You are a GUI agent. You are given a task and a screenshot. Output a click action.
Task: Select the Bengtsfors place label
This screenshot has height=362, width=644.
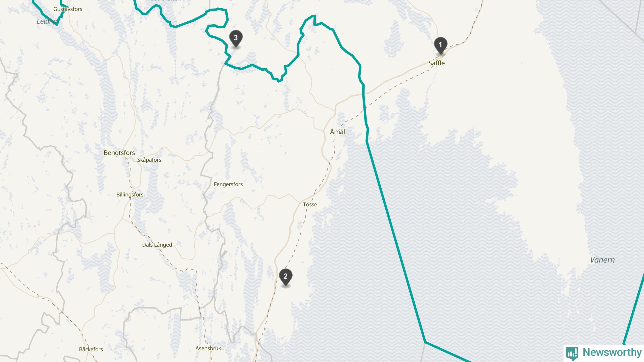tap(119, 153)
